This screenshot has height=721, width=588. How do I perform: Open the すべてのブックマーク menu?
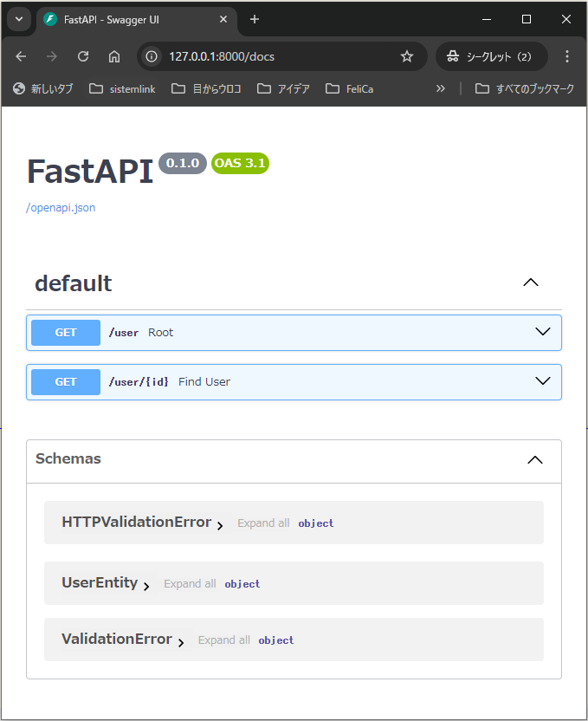coord(520,88)
